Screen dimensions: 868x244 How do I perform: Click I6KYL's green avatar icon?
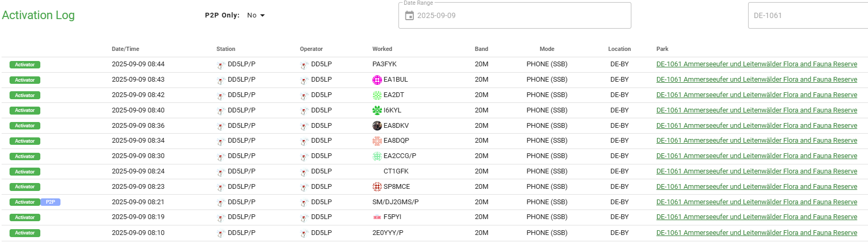pyautogui.click(x=377, y=110)
